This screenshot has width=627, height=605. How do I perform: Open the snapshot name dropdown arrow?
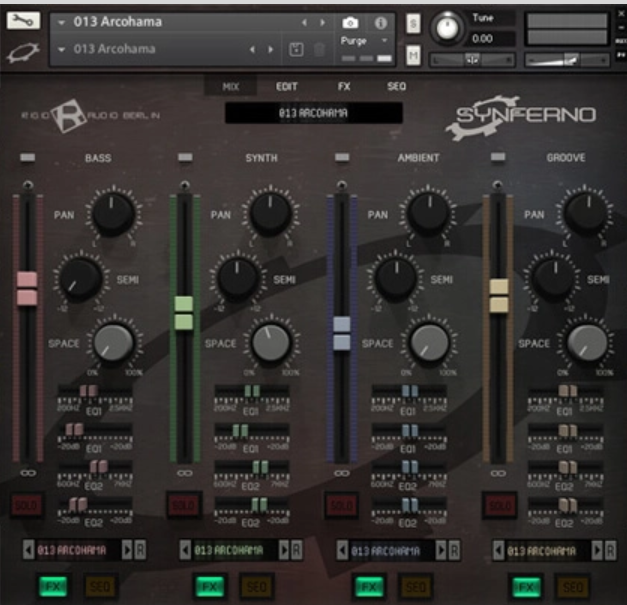61,50
